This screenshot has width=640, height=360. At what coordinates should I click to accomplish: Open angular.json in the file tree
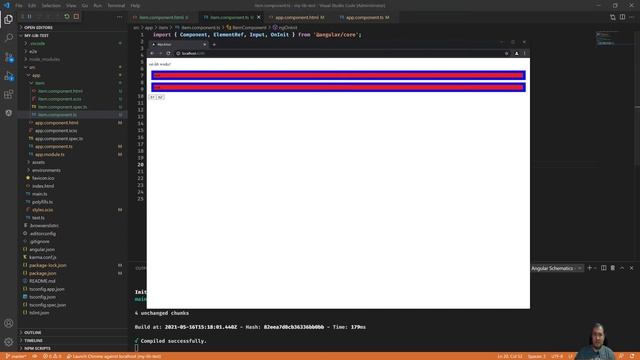[42, 249]
